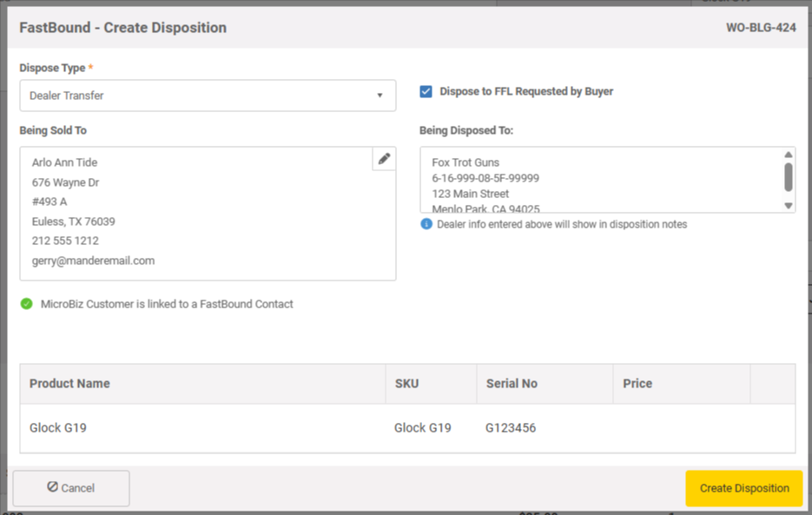Select the Serial No column header
The width and height of the screenshot is (812, 515).
coord(513,383)
